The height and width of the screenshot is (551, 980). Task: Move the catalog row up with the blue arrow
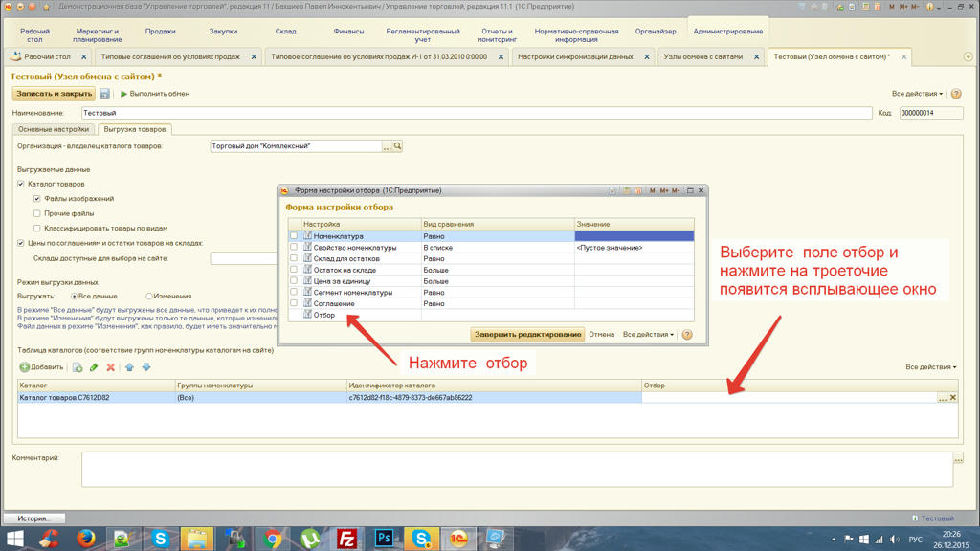point(129,367)
